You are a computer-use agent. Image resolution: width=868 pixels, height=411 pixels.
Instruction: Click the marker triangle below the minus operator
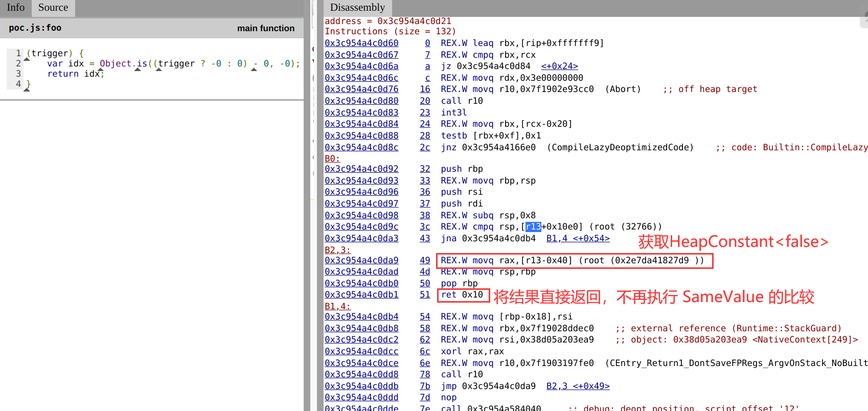(x=254, y=70)
